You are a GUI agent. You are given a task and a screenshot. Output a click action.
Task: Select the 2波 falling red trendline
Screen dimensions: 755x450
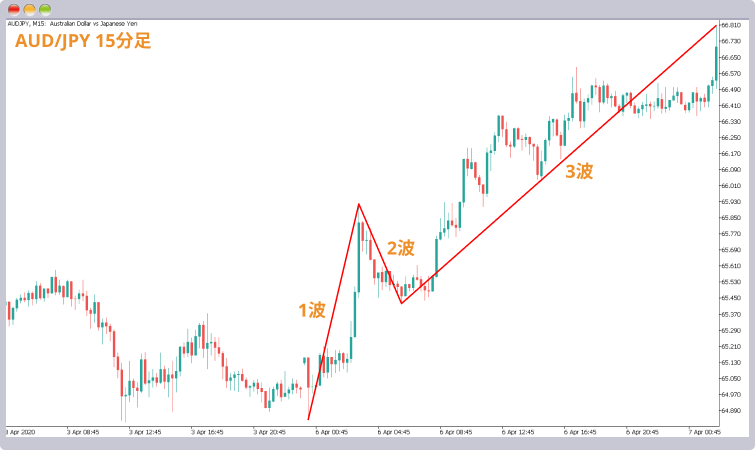point(380,254)
